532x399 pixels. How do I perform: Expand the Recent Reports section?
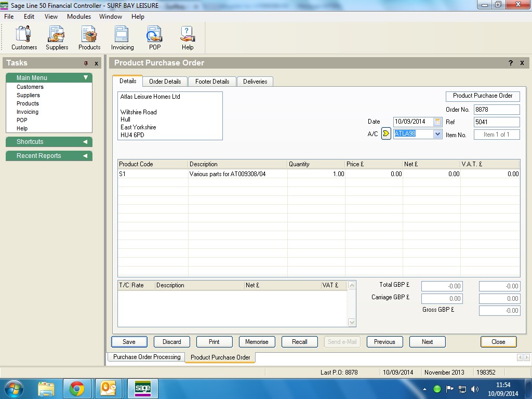85,156
